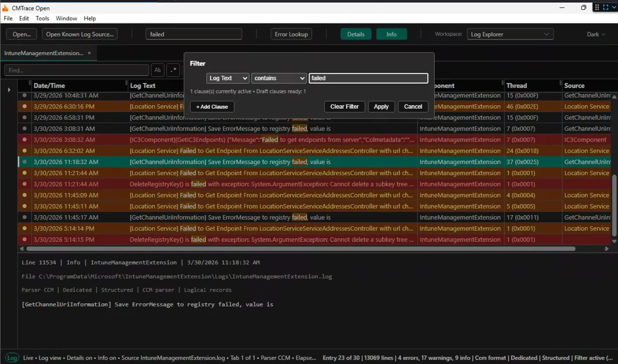Click the blue chevron icon in title bar

coord(614,7)
